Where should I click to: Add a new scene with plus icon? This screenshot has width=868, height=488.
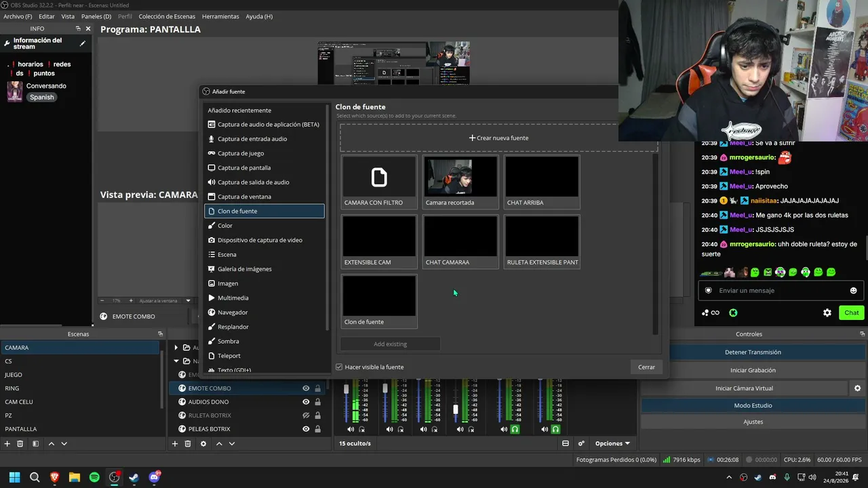[x=7, y=444]
